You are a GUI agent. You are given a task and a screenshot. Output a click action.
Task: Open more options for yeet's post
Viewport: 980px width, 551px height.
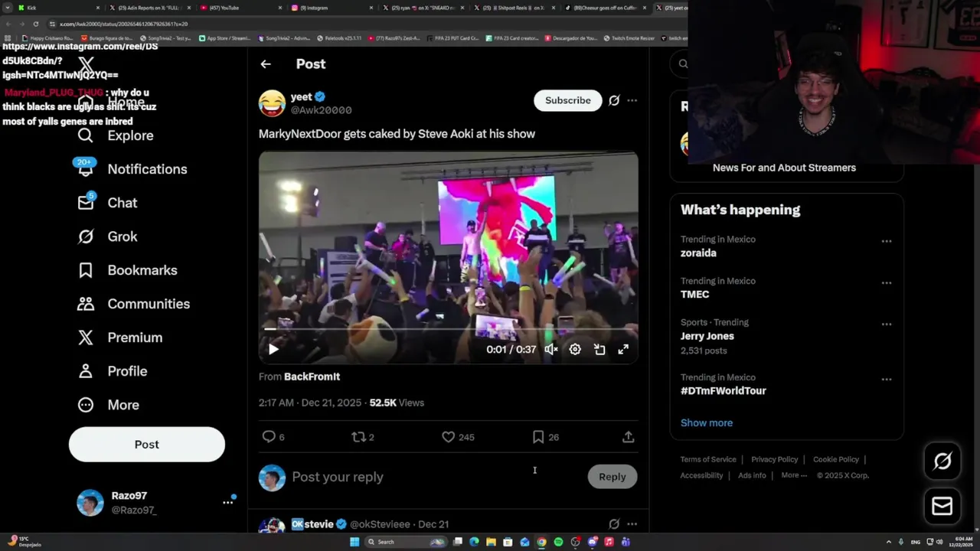[x=632, y=100]
